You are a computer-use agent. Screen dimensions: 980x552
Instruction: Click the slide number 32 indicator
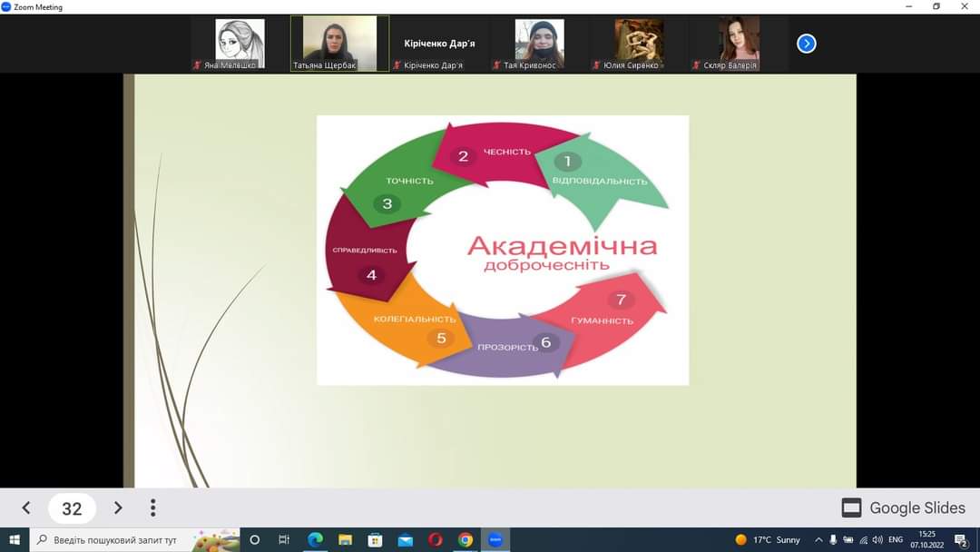coord(72,508)
